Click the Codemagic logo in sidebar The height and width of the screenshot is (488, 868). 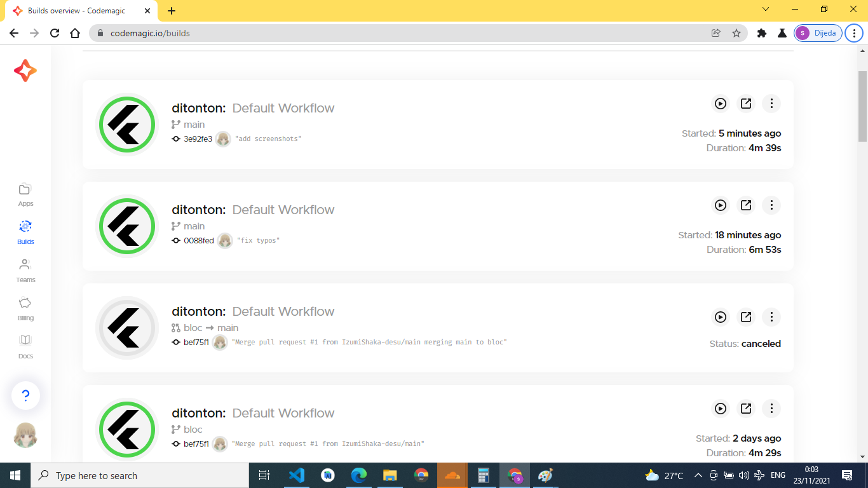click(25, 71)
